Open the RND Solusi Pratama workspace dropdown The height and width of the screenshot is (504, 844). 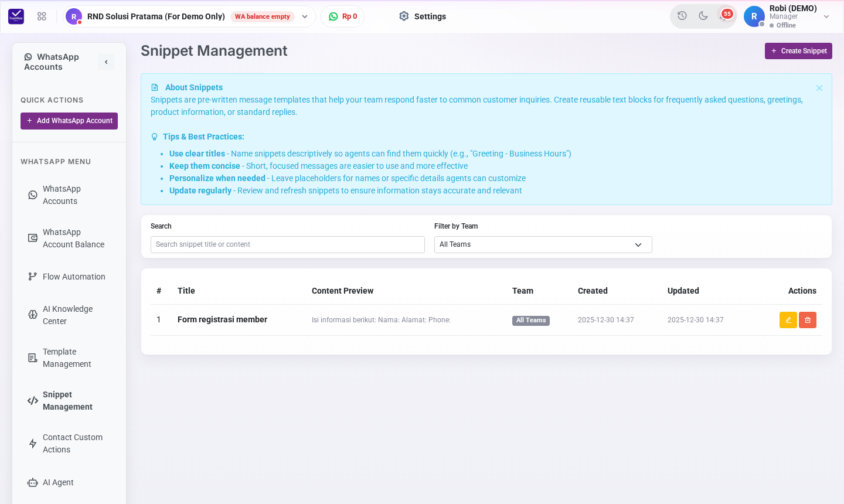pos(189,16)
